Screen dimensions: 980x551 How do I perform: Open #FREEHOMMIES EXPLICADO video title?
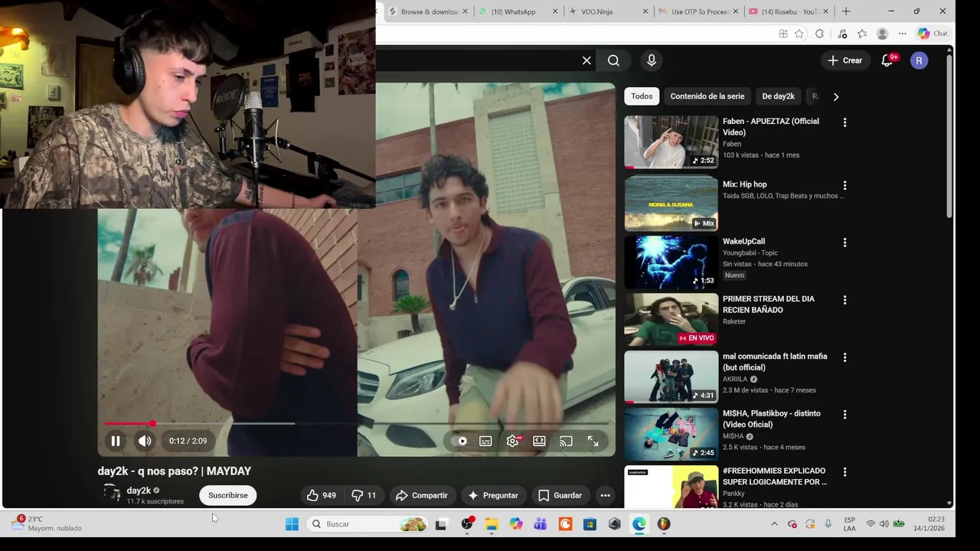pyautogui.click(x=774, y=476)
